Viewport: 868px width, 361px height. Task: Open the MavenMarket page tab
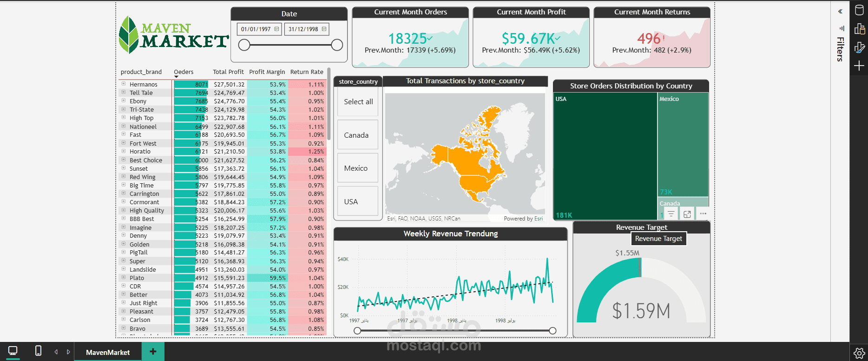coord(108,352)
